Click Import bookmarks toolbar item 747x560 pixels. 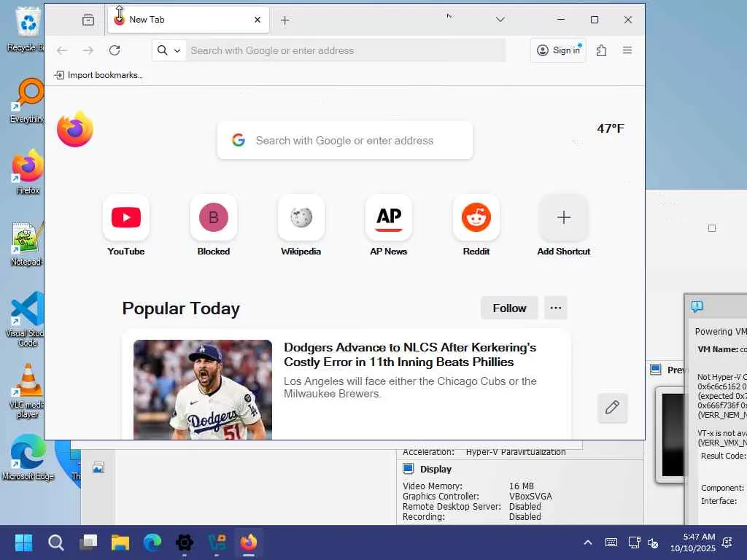click(x=98, y=75)
